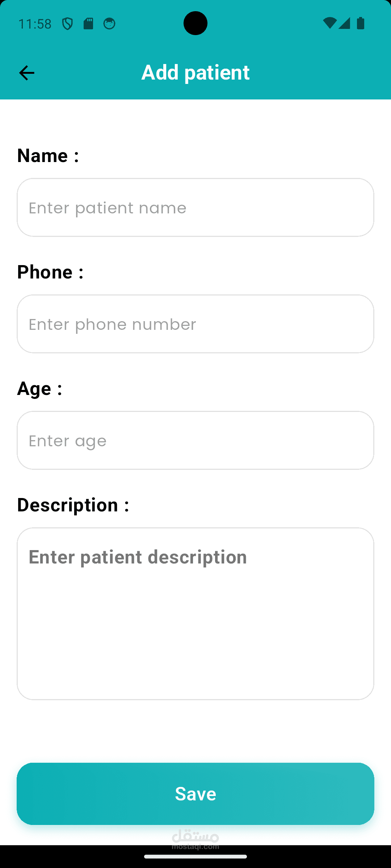Click the Description field label
The image size is (391, 868).
point(73,505)
